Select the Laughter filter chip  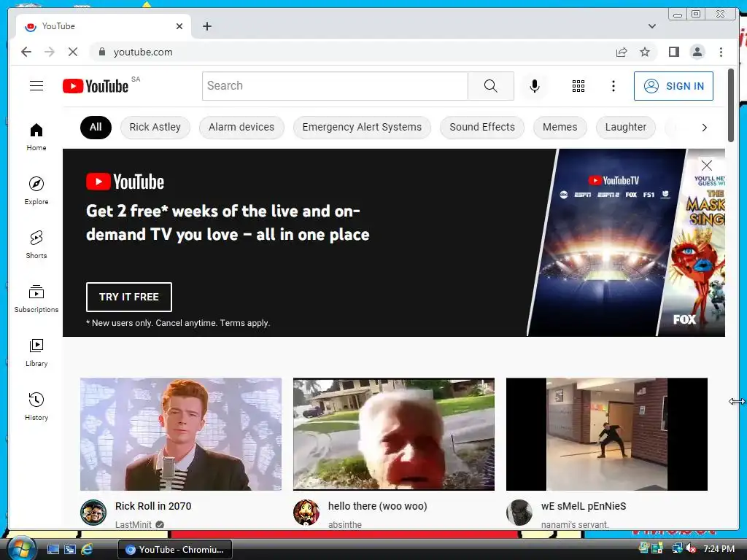coord(625,128)
